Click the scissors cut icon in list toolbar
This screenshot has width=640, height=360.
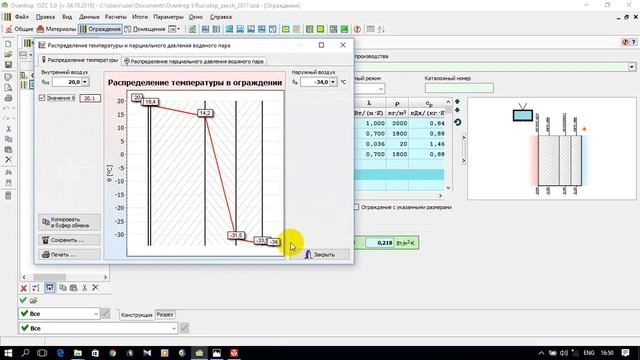(84, 288)
